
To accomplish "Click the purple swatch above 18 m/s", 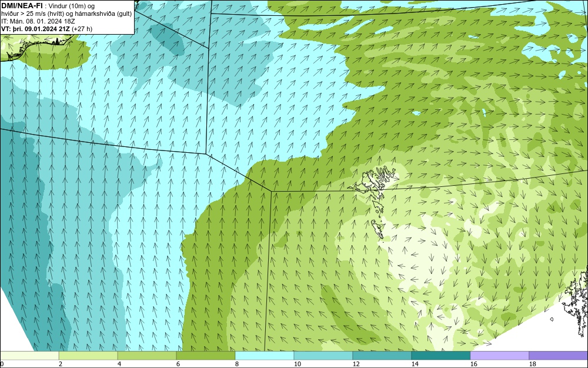I will click(559, 355).
